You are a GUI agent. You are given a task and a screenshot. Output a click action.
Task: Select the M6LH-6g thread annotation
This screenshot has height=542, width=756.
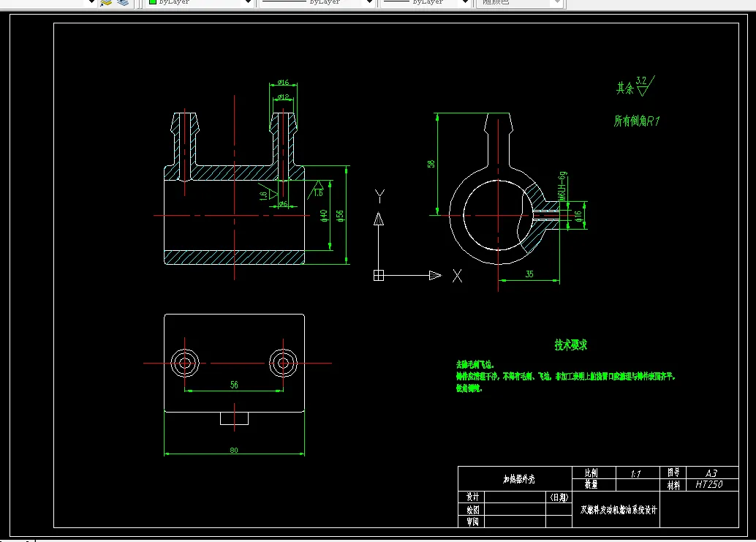(x=562, y=186)
